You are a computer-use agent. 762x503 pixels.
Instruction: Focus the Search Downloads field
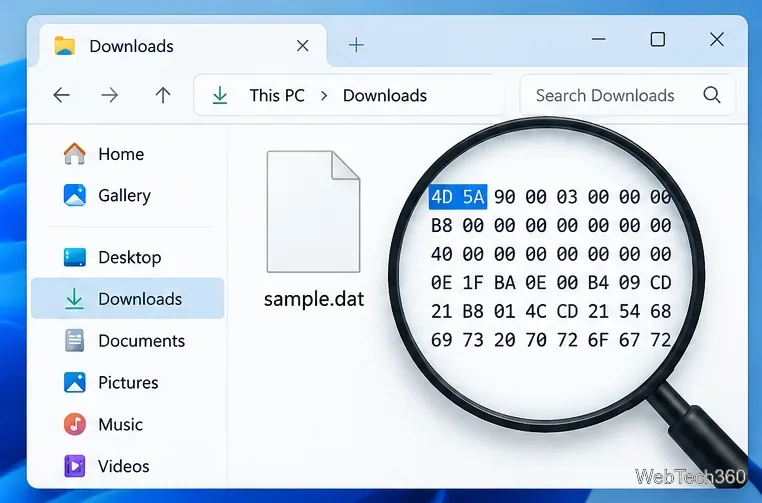627,95
